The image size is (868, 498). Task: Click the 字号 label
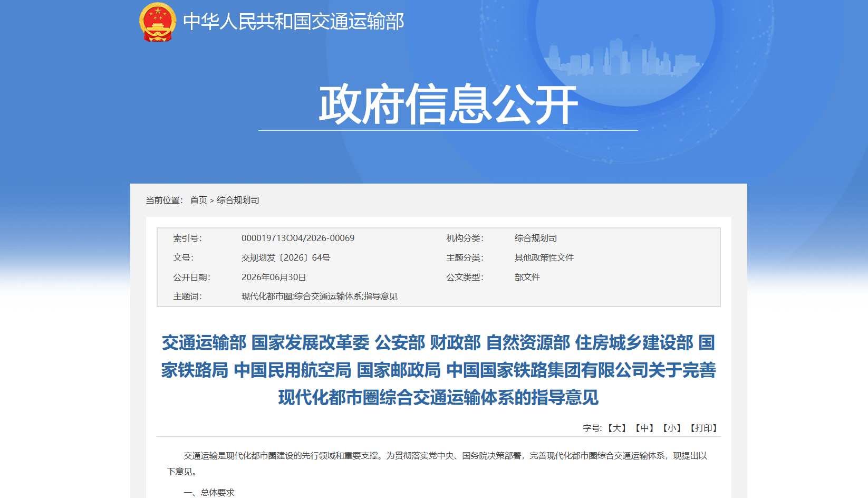coord(592,428)
